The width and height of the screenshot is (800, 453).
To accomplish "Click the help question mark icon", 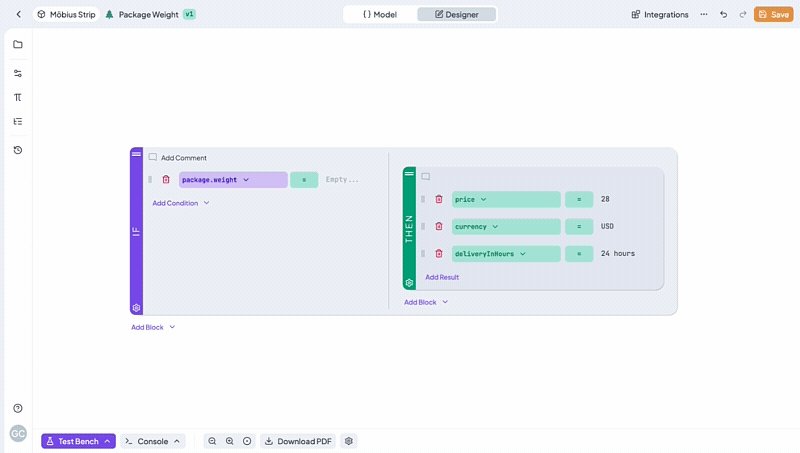I will [x=18, y=408].
